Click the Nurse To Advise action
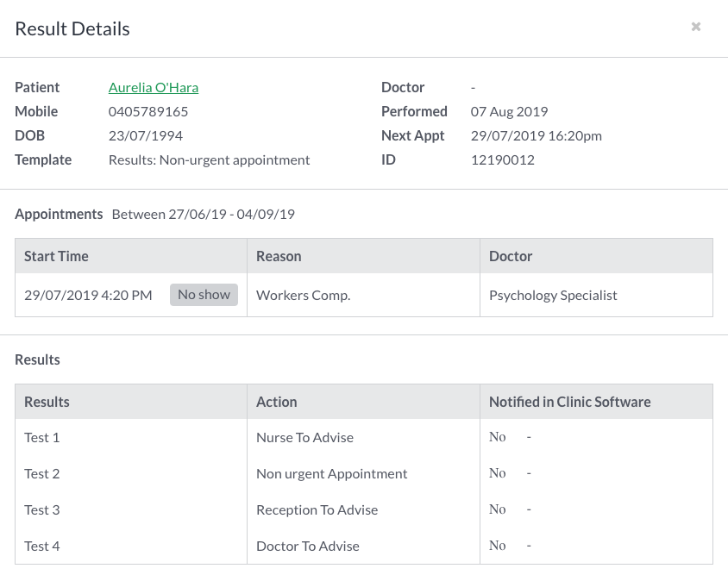This screenshot has width=728, height=581. [304, 437]
